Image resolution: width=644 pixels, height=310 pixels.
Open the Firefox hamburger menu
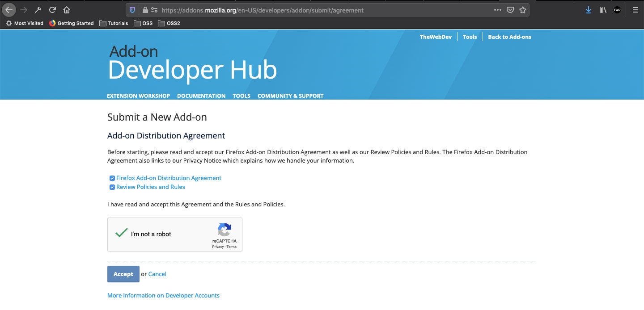(635, 10)
